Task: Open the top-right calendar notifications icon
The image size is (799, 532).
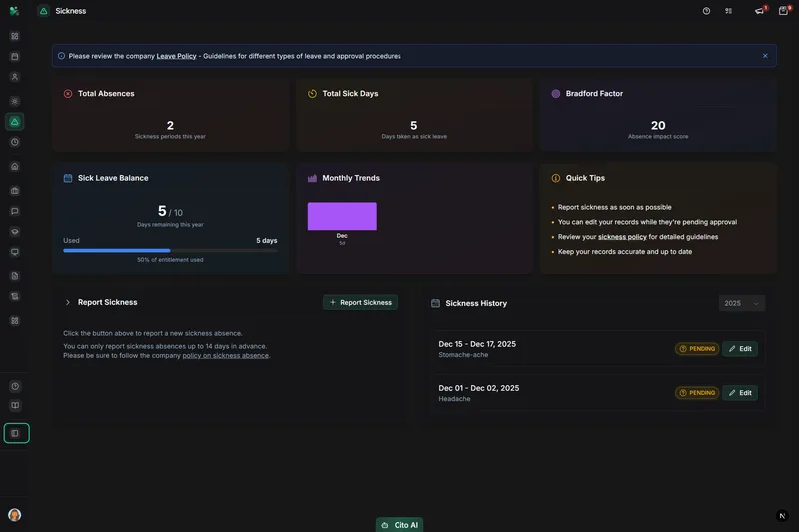Action: (784, 11)
